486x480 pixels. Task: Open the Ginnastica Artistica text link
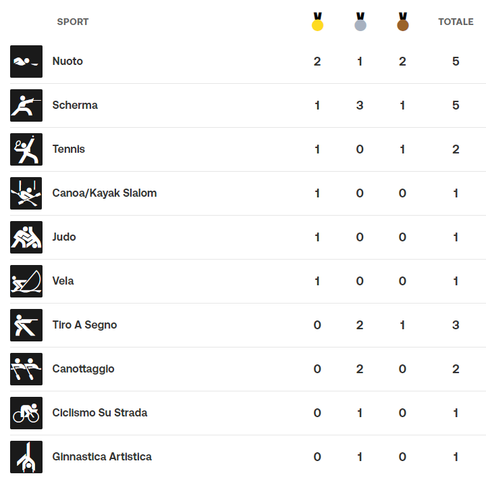(102, 457)
